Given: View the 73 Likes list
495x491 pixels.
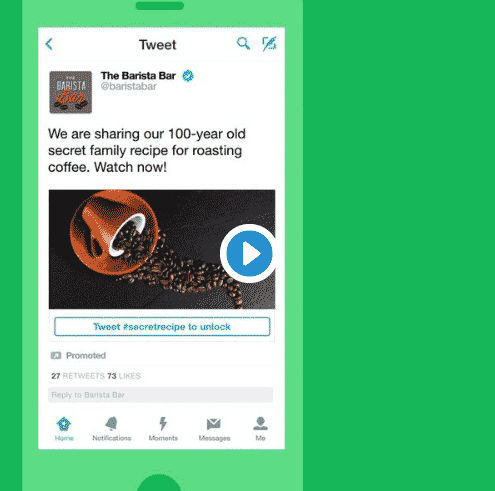Looking at the screenshot, I should point(124,376).
